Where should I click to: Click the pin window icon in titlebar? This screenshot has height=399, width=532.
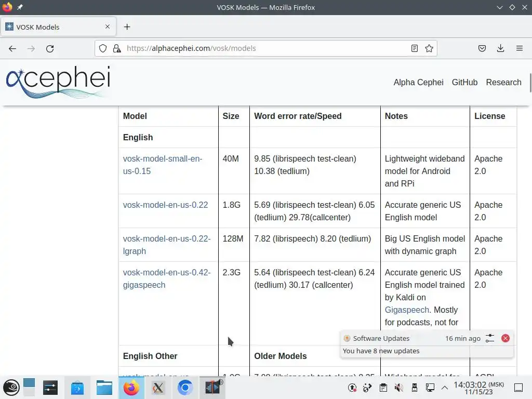[20, 7]
